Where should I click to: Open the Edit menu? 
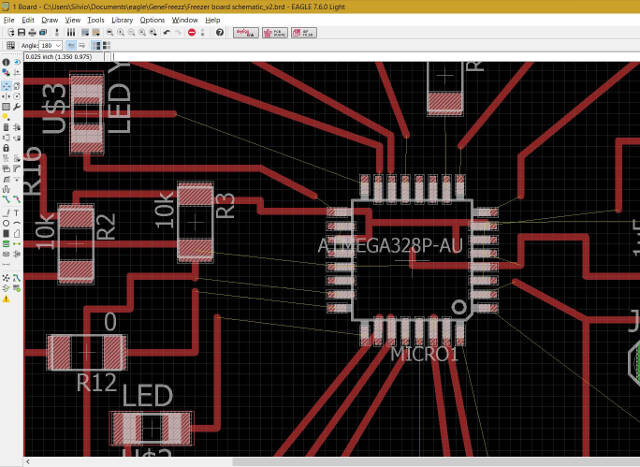pos(28,20)
